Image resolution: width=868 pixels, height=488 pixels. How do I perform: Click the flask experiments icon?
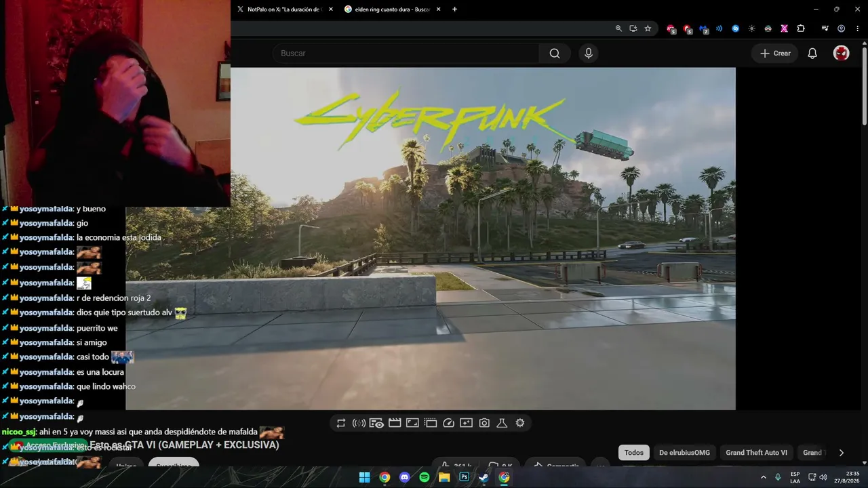tap(502, 423)
